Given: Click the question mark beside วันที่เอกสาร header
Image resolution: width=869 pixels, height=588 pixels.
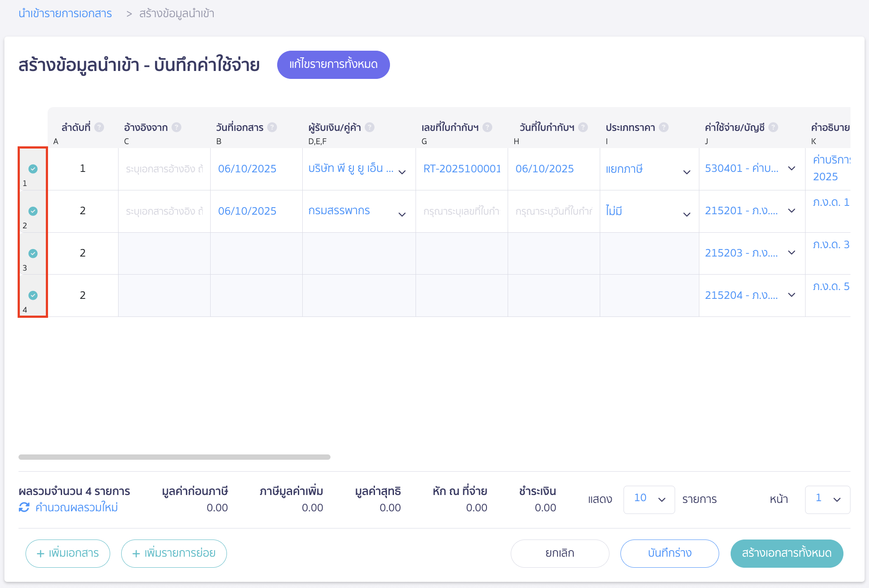Looking at the screenshot, I should click(273, 127).
